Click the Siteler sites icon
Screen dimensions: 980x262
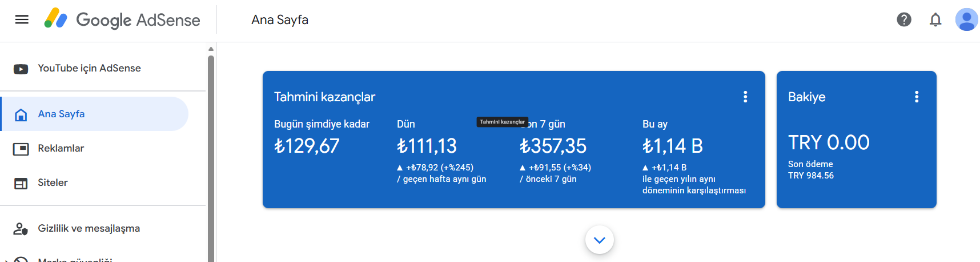pos(21,183)
